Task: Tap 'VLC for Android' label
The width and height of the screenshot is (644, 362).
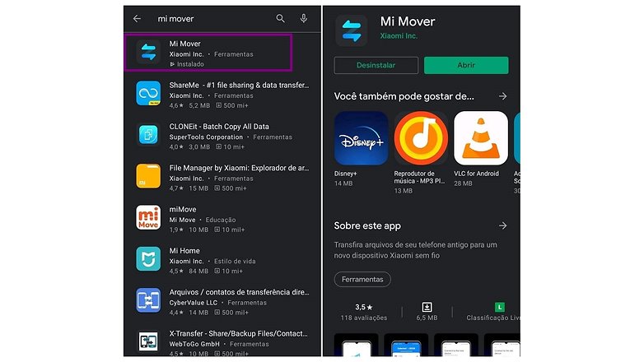Action: (x=476, y=174)
